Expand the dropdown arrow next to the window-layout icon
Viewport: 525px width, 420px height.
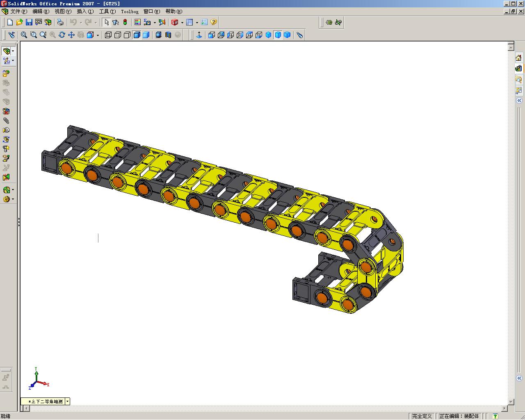196,22
